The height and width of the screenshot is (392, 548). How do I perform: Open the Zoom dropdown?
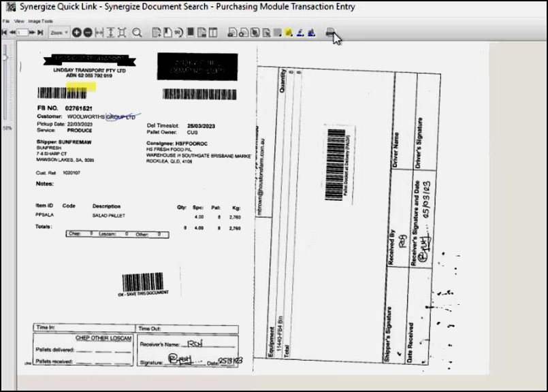click(59, 32)
